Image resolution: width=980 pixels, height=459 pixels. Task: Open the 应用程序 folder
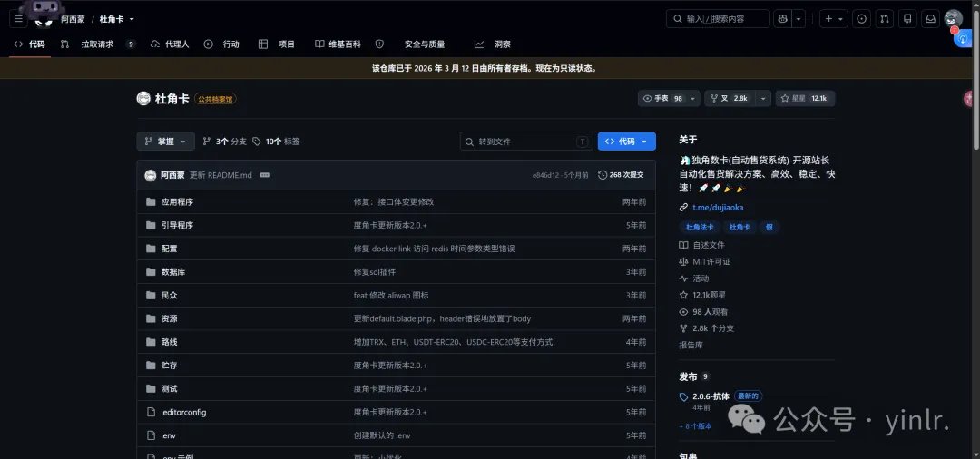pyautogui.click(x=177, y=202)
